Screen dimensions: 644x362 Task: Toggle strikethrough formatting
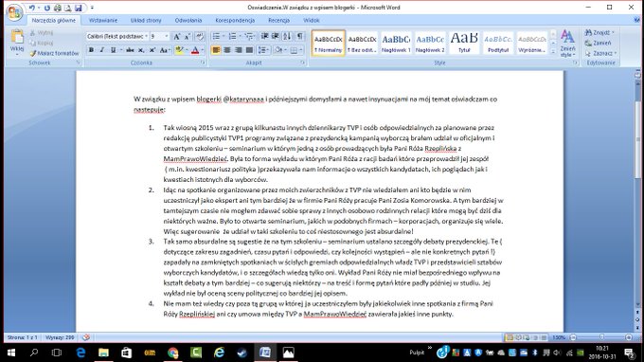pos(130,50)
